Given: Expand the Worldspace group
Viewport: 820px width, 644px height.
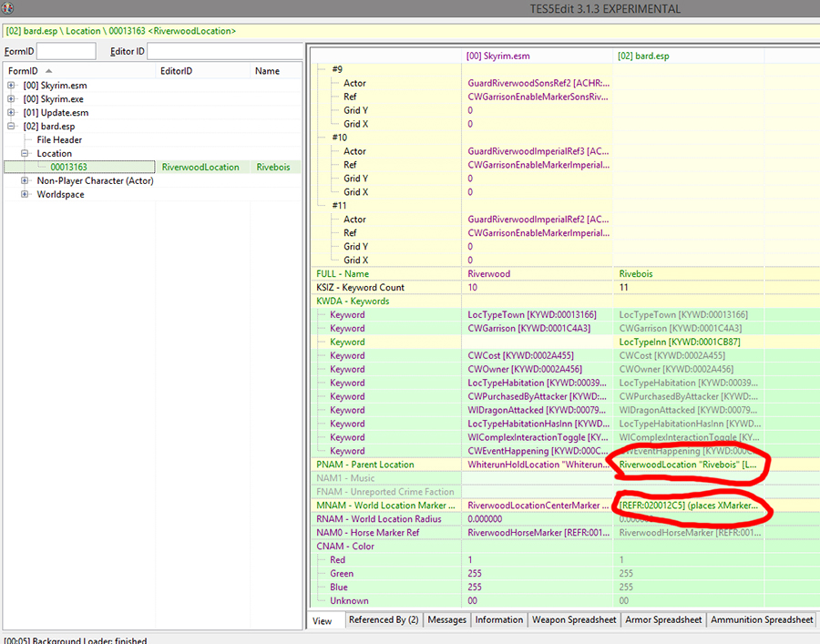Looking at the screenshot, I should tap(24, 194).
